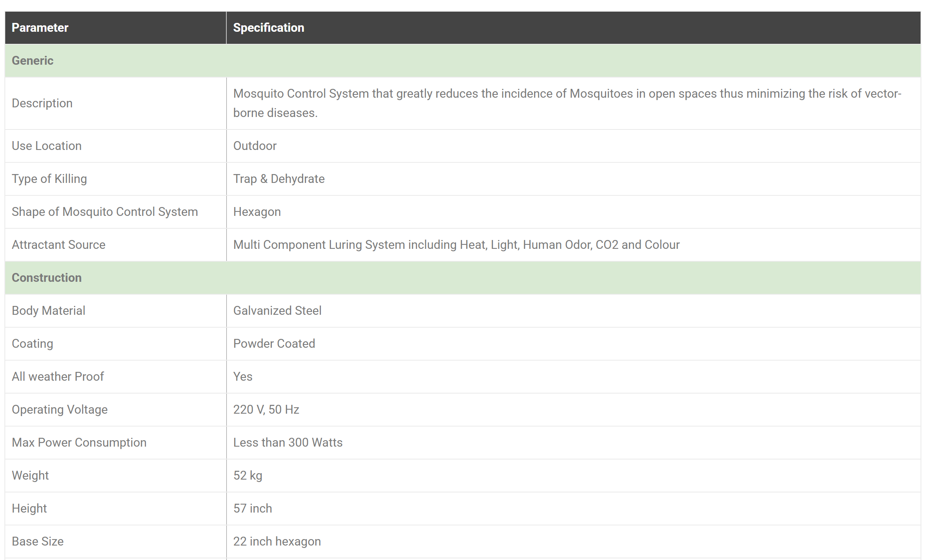Viewport: 929px width, 560px height.
Task: Click the 220 V, 50 Hz value
Action: [x=266, y=410]
